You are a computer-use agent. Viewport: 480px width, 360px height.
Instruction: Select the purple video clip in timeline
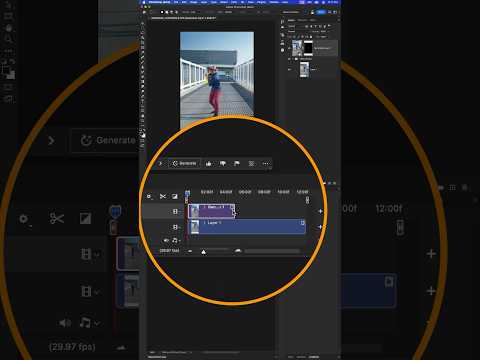(211, 211)
